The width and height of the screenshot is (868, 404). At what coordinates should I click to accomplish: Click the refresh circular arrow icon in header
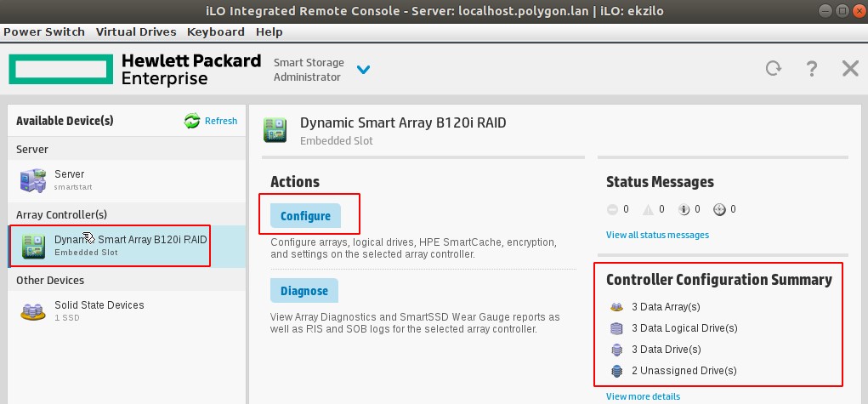(x=773, y=69)
